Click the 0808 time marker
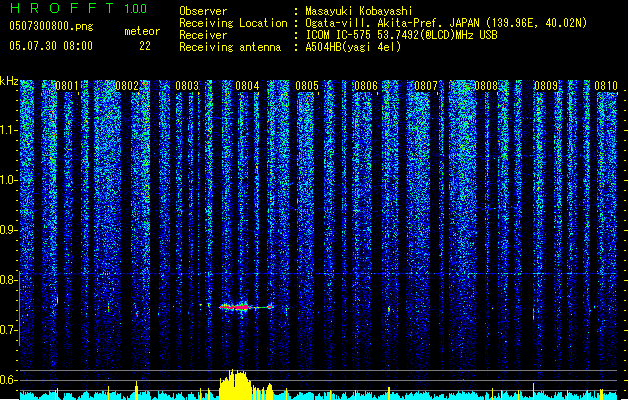The width and height of the screenshot is (629, 400). 486,86
